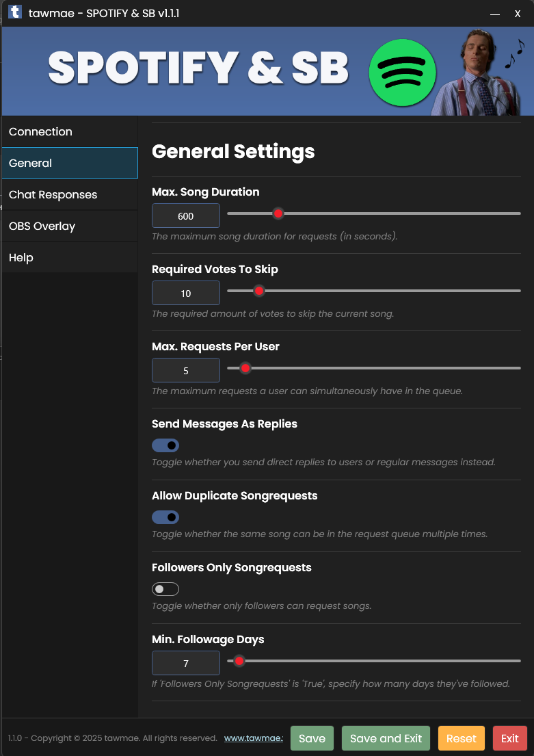
Task: Click the Min. Followage Days slider handle
Action: tap(239, 661)
